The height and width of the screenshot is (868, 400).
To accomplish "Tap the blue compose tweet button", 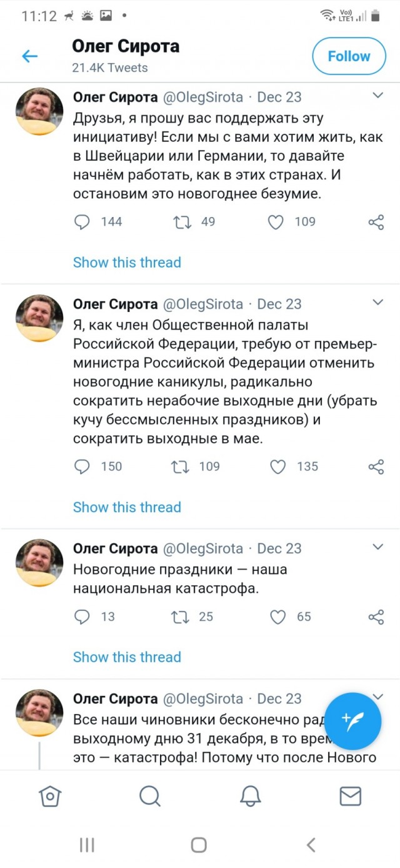I will pos(353,720).
